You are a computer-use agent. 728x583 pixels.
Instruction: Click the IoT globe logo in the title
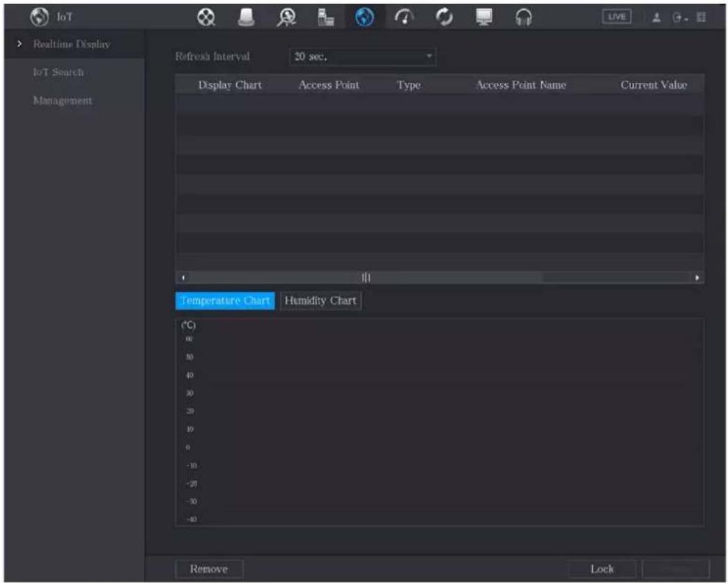40,17
